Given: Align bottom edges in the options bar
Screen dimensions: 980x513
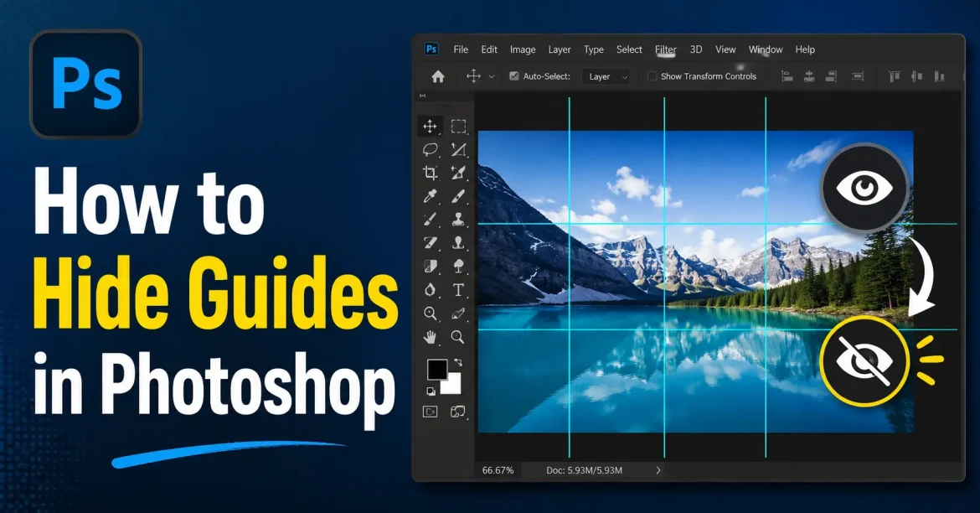Looking at the screenshot, I should (939, 76).
